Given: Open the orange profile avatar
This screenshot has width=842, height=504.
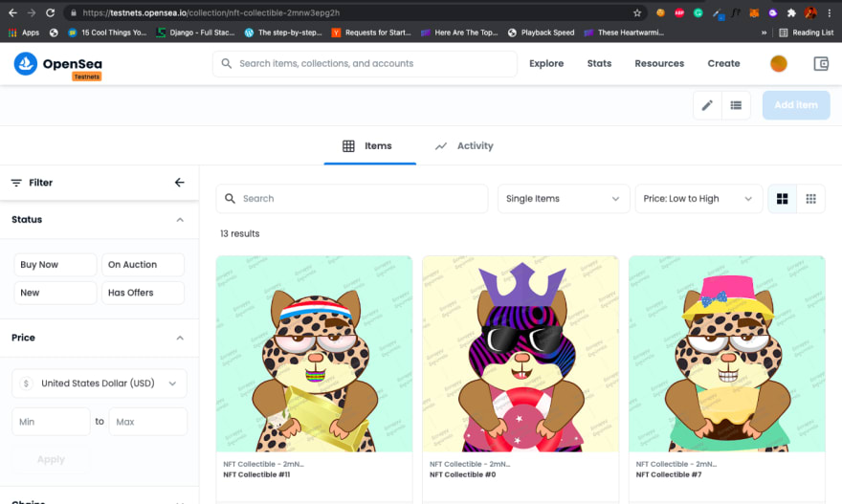Looking at the screenshot, I should [778, 63].
